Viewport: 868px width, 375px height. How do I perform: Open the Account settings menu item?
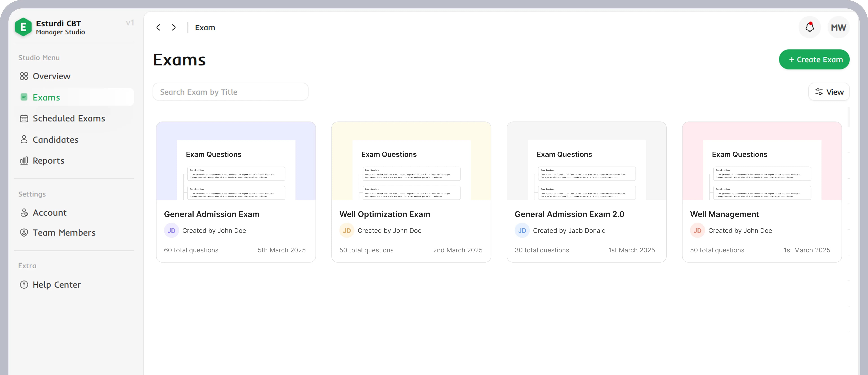point(50,213)
